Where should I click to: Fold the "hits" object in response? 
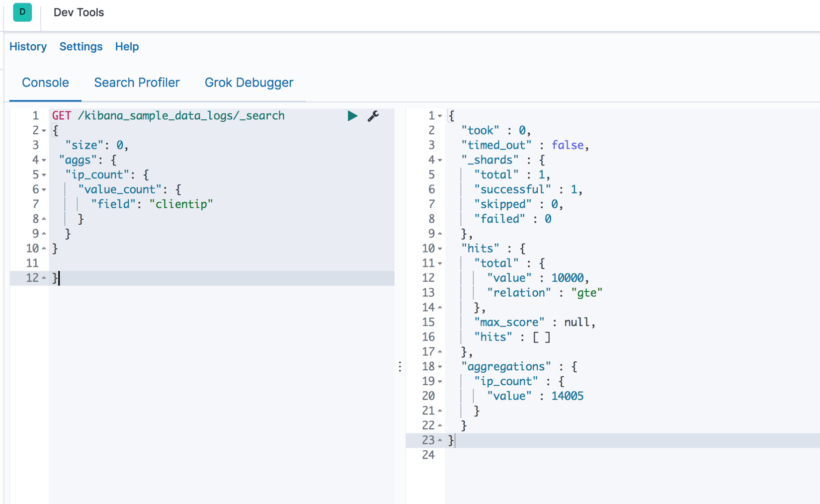(x=440, y=249)
